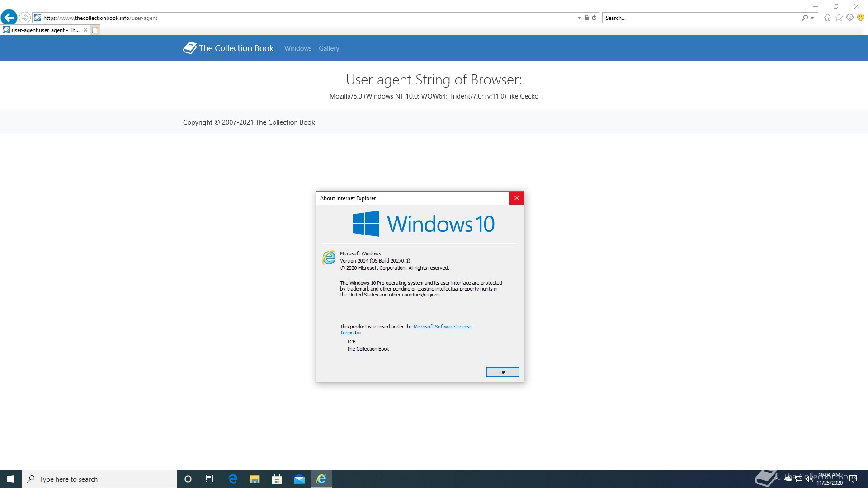Click the page favicon in address bar
This screenshot has width=868, height=488.
click(38, 18)
